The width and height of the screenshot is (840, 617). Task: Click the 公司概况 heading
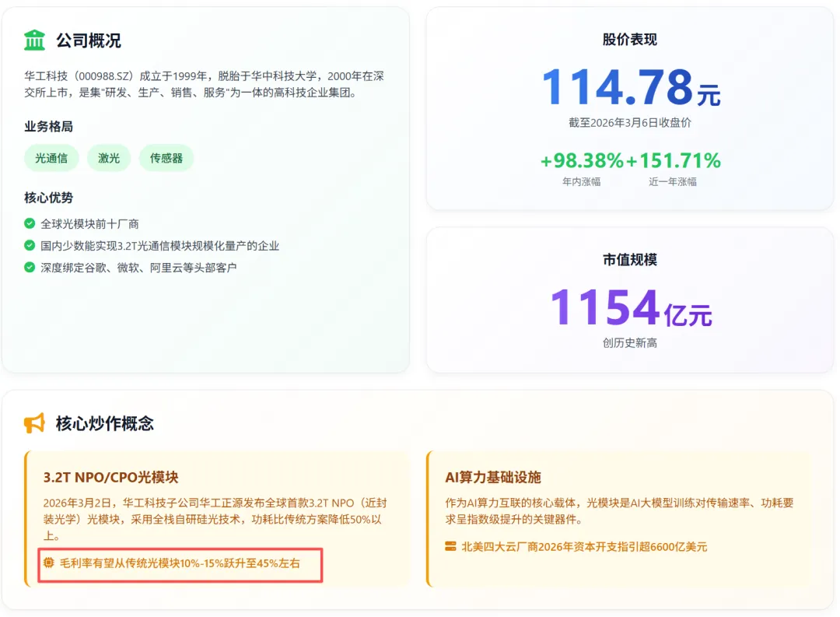[x=89, y=40]
